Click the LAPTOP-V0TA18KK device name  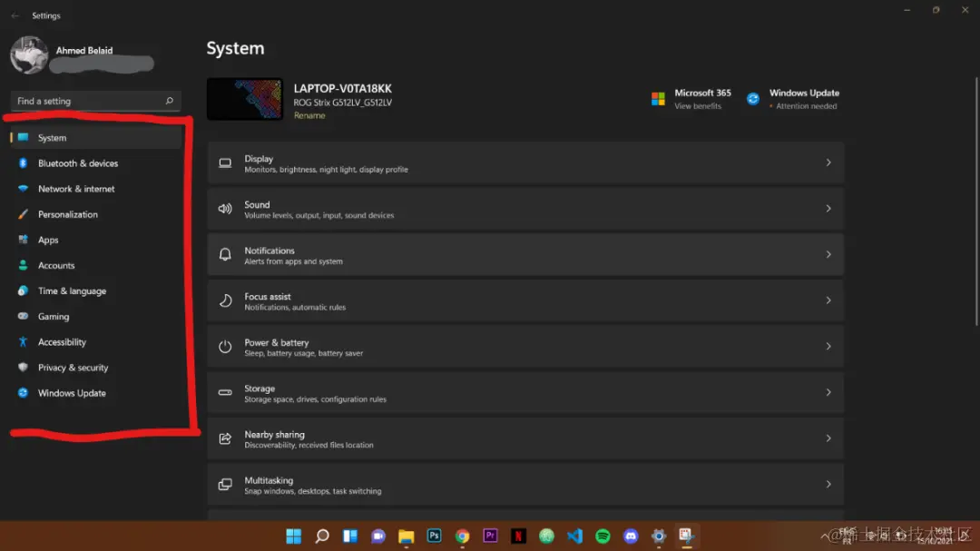click(x=342, y=89)
